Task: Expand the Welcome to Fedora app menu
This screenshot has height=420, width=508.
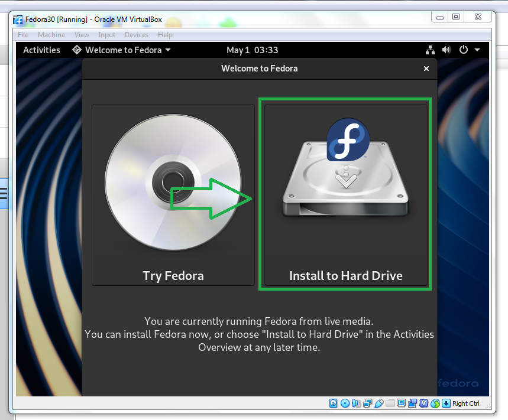Action: [121, 50]
